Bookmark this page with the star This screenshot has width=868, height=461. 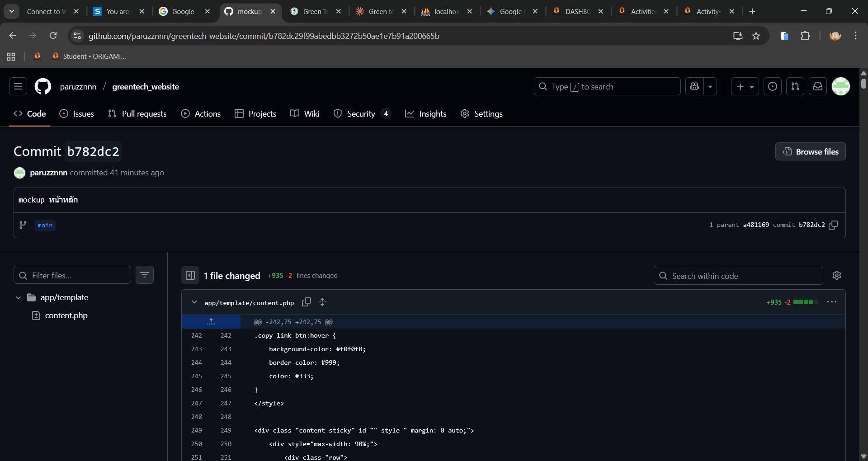pyautogui.click(x=756, y=36)
